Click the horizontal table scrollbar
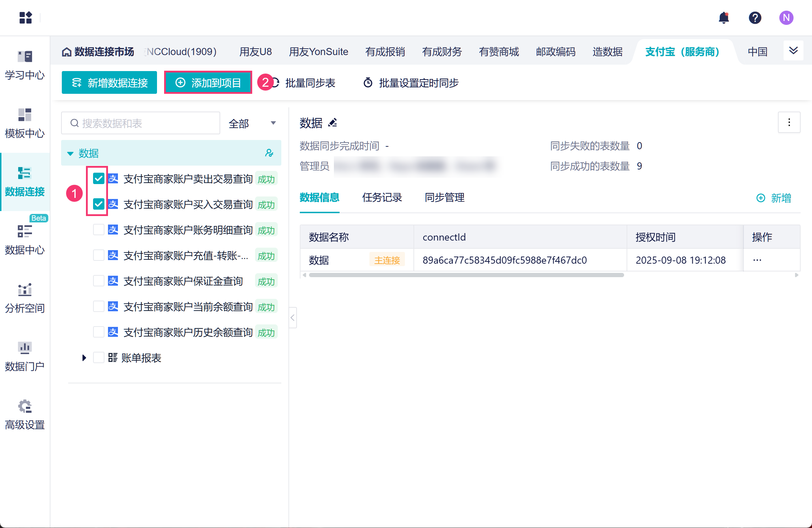The height and width of the screenshot is (528, 812). pyautogui.click(x=466, y=275)
